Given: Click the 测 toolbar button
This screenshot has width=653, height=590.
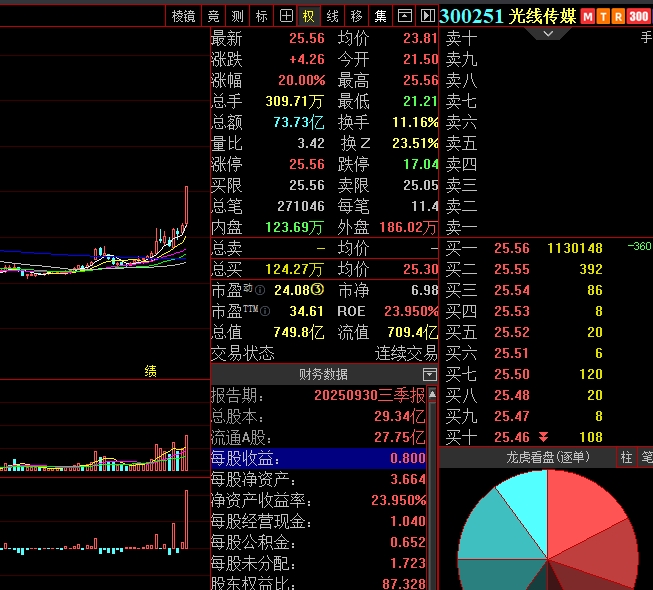Looking at the screenshot, I should [237, 16].
